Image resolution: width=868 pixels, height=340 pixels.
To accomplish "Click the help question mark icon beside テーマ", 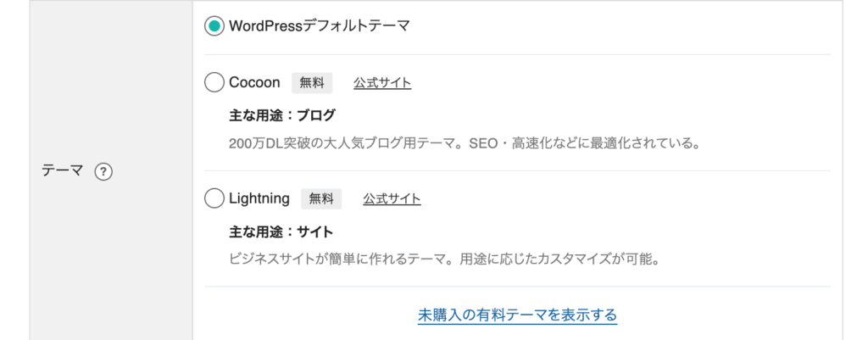I will [103, 171].
